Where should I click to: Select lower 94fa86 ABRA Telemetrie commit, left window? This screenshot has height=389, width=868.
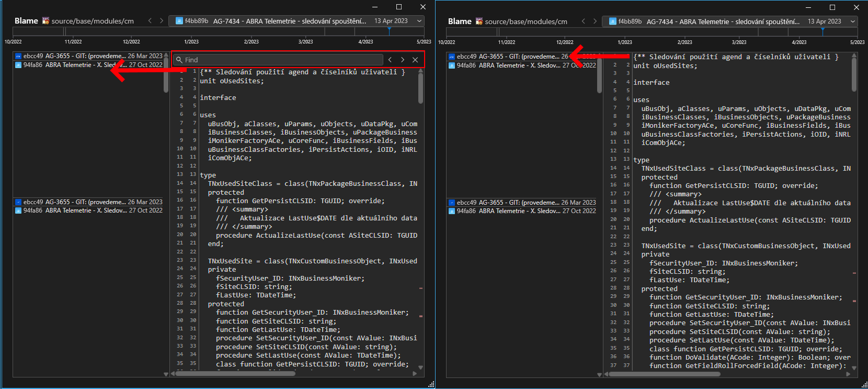[x=88, y=210]
